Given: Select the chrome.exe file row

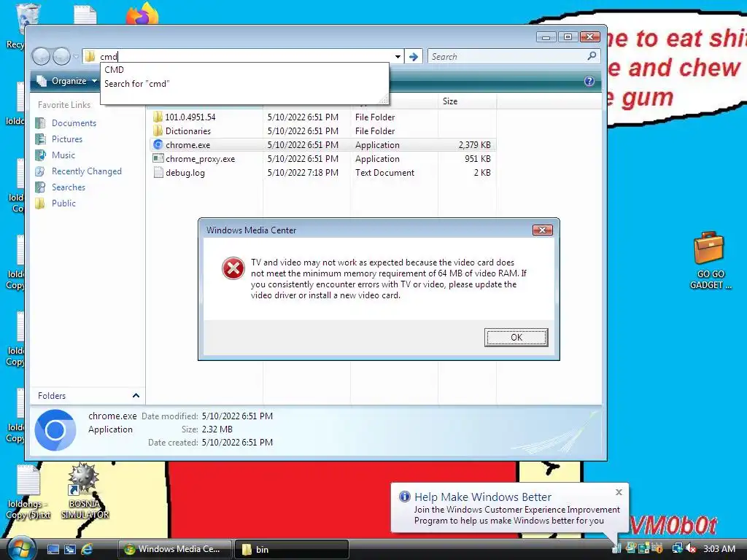Looking at the screenshot, I should [x=322, y=145].
